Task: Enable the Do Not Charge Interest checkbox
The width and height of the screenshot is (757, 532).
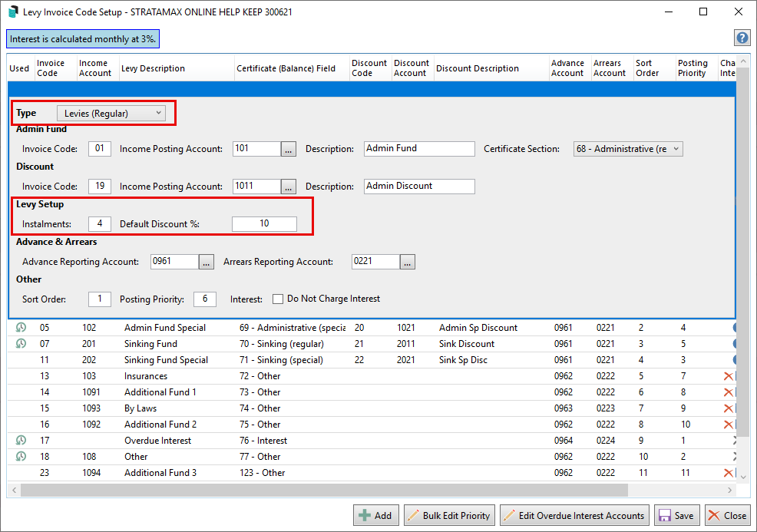Action: click(x=278, y=299)
